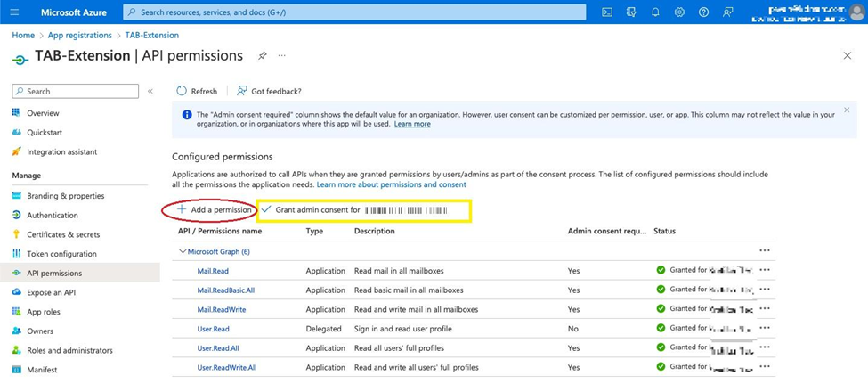Viewport: 868px width, 384px height.
Task: Open more options for Mail.ReadBasic.All row
Action: coord(765,290)
